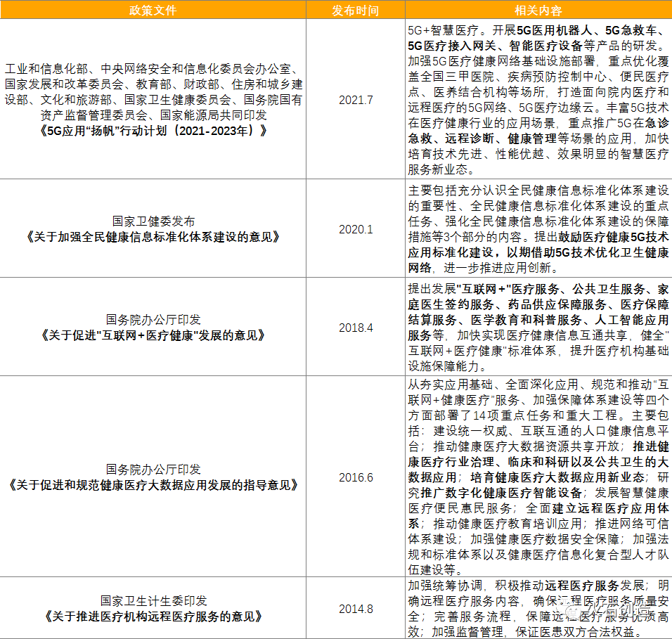Image resolution: width=672 pixels, height=639 pixels.
Task: Select the 2020.1 date cell
Action: [356, 229]
